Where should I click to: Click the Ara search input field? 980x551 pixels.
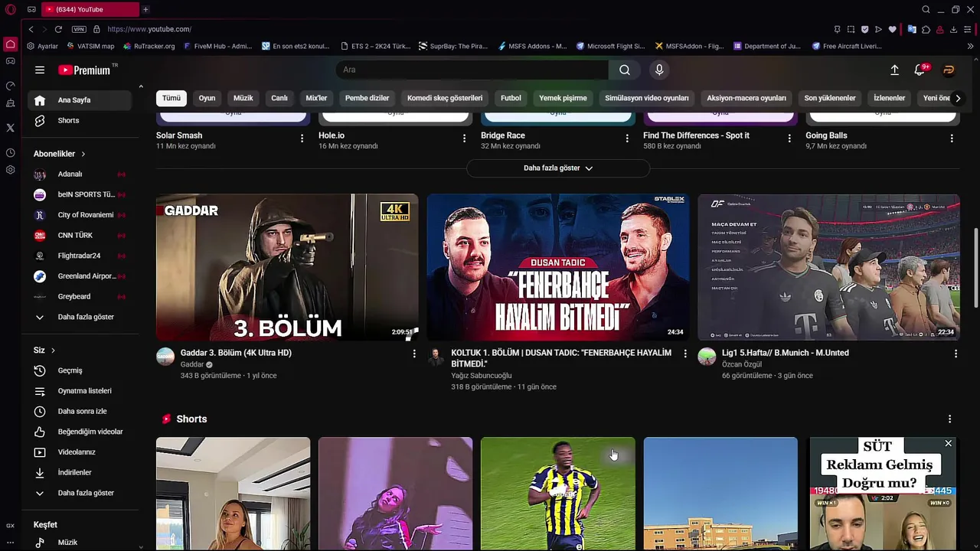coord(472,70)
